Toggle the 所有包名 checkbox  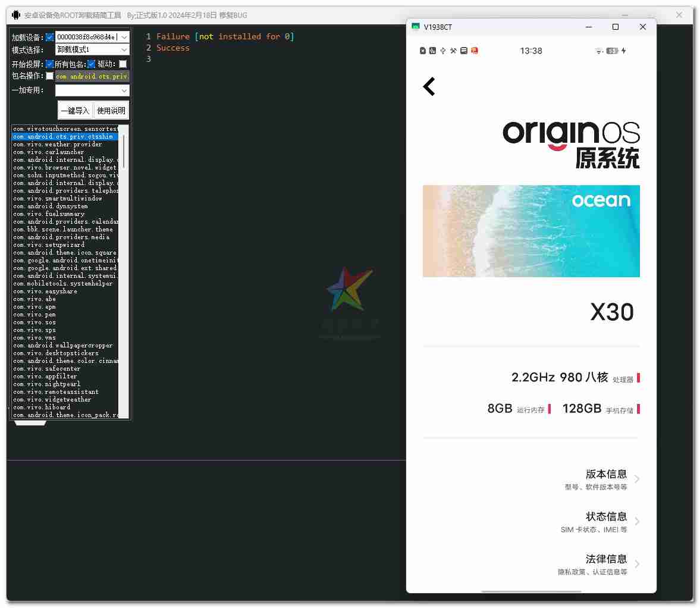tap(91, 64)
